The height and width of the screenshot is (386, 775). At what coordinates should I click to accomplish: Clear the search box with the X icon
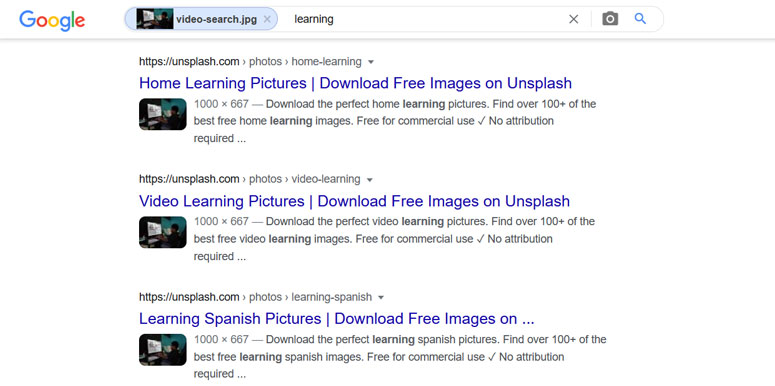(x=573, y=19)
